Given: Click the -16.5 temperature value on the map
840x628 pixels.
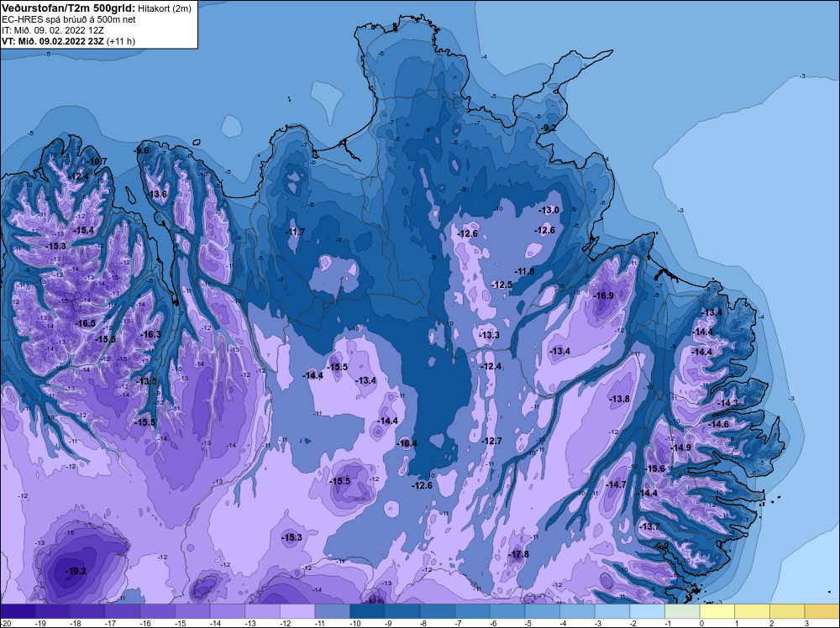Looking at the screenshot, I should tap(86, 323).
